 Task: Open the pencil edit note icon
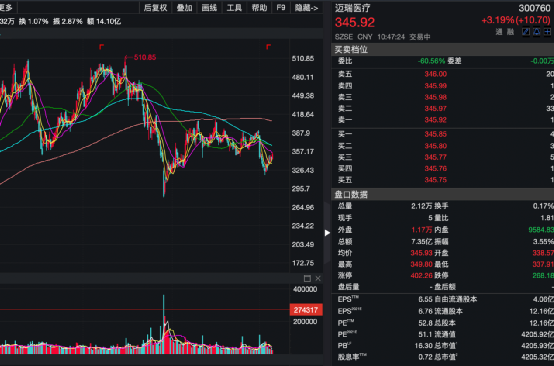pyautogui.click(x=526, y=32)
